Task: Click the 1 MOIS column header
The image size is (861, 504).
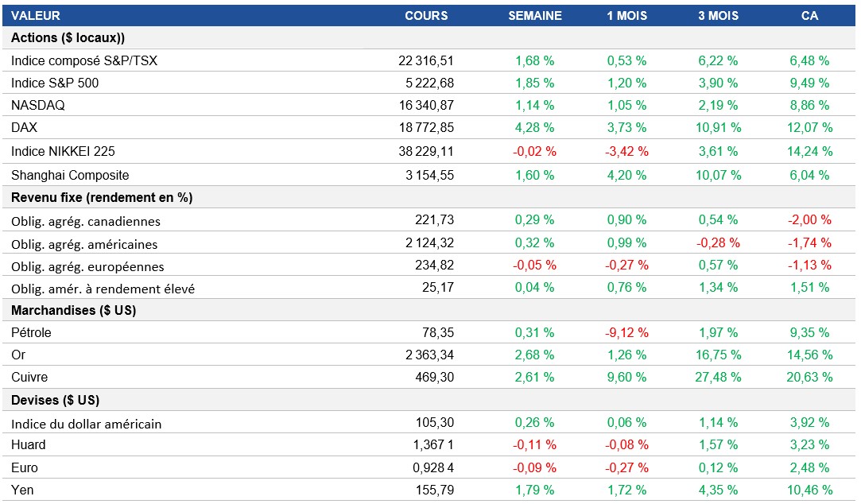Action: tap(626, 16)
